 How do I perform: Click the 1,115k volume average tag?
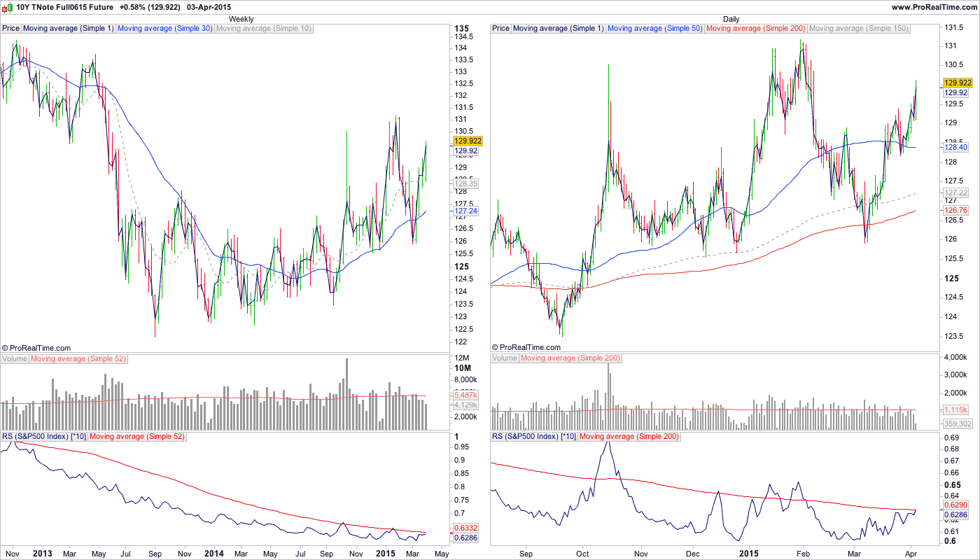click(956, 409)
